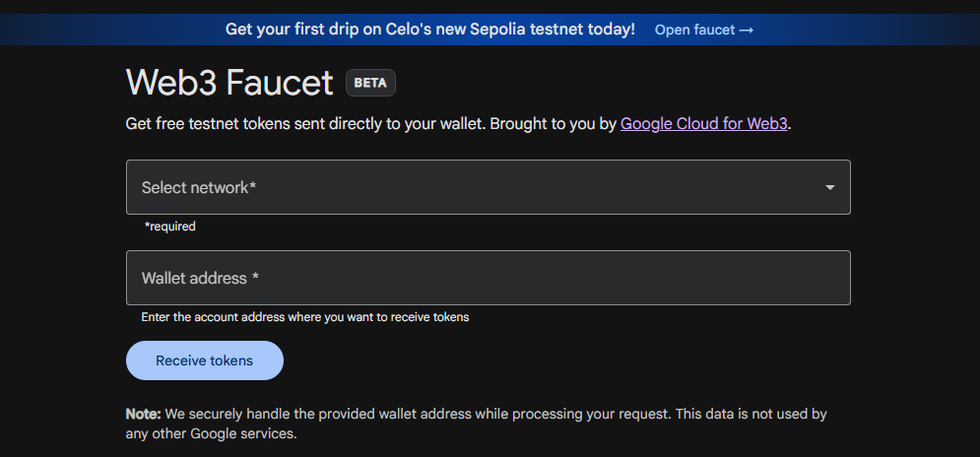The image size is (980, 457).
Task: Click the Web3 Faucet page heading
Action: pos(229,83)
